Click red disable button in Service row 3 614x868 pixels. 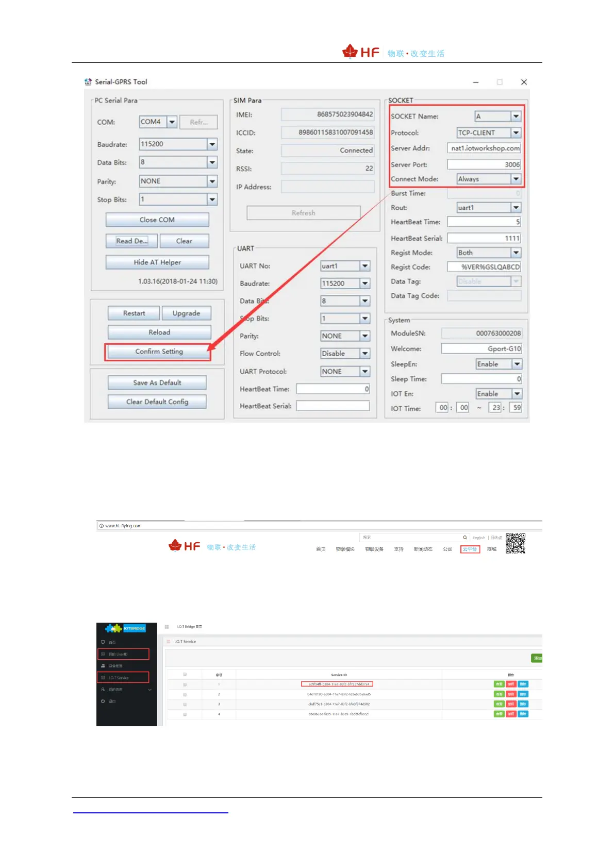511,704
